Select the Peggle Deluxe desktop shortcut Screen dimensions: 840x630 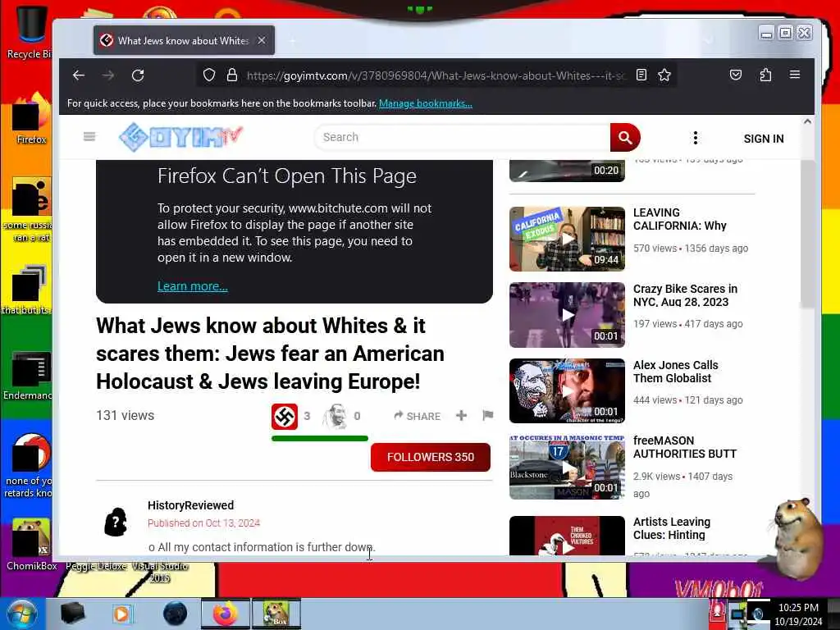(97, 566)
